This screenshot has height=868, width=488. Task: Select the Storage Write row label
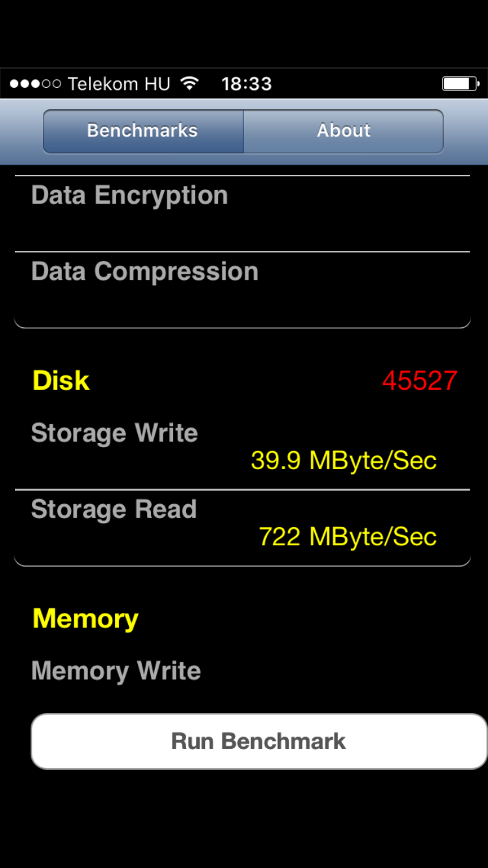coord(115,433)
